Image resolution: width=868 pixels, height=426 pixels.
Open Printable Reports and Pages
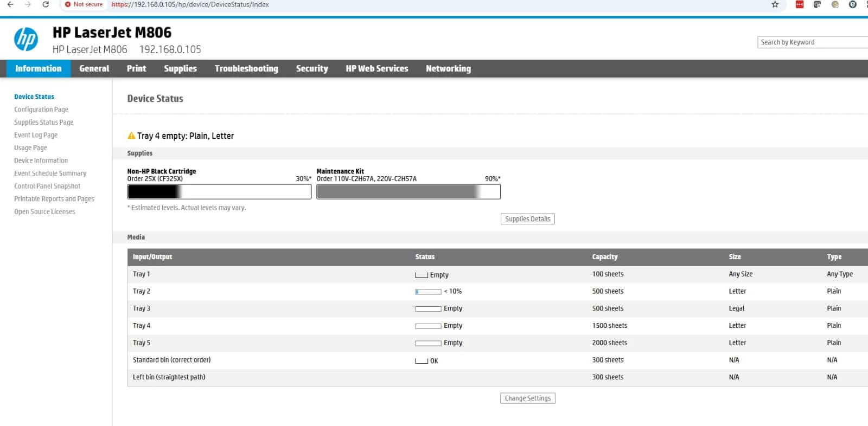(x=54, y=199)
